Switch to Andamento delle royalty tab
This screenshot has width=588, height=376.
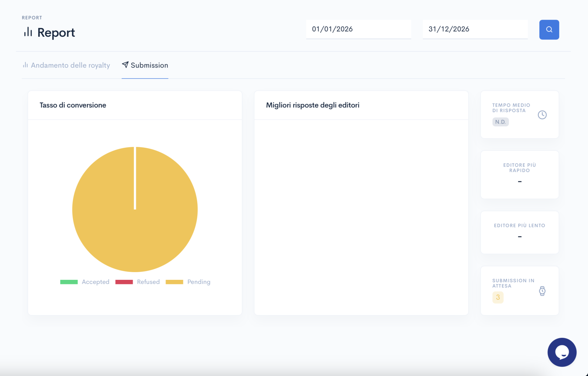tap(66, 65)
